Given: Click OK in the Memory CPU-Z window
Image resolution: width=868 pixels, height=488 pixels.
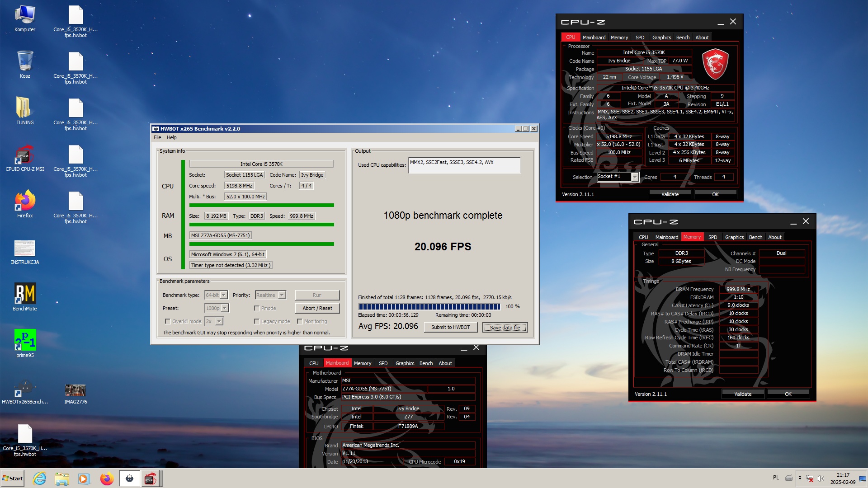Looking at the screenshot, I should tap(788, 394).
